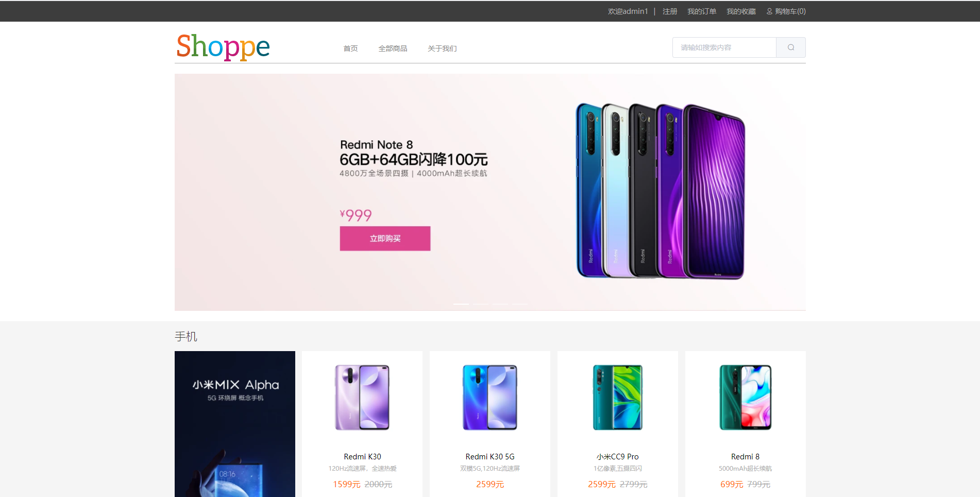The height and width of the screenshot is (497, 980).
Task: Open the Redmi K30 5G product image
Action: click(x=490, y=397)
